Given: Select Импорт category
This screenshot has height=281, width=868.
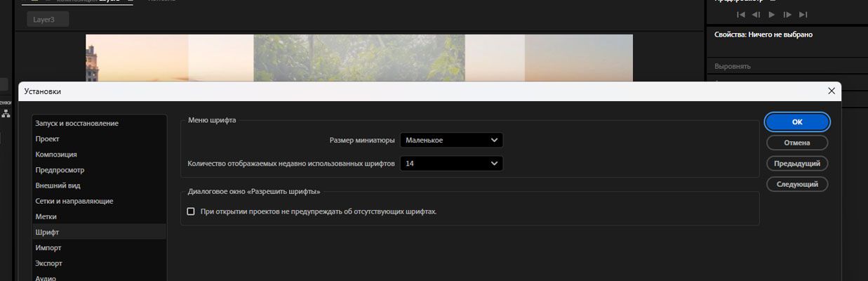Looking at the screenshot, I should (x=99, y=247).
